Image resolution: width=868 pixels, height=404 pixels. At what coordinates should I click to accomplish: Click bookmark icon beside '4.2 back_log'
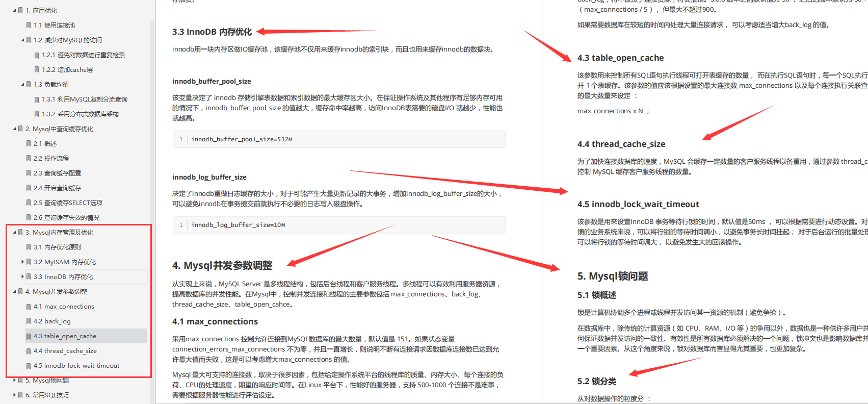click(29, 321)
